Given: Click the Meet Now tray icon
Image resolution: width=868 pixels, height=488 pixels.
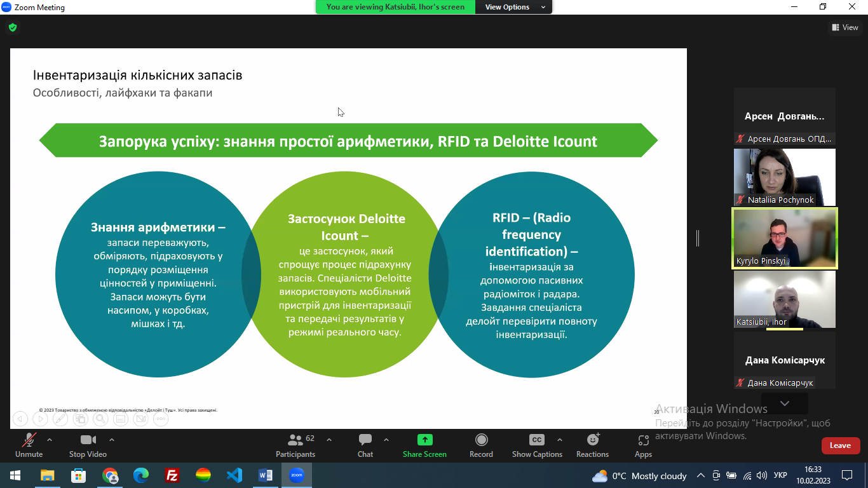Looking at the screenshot, I should 716,475.
